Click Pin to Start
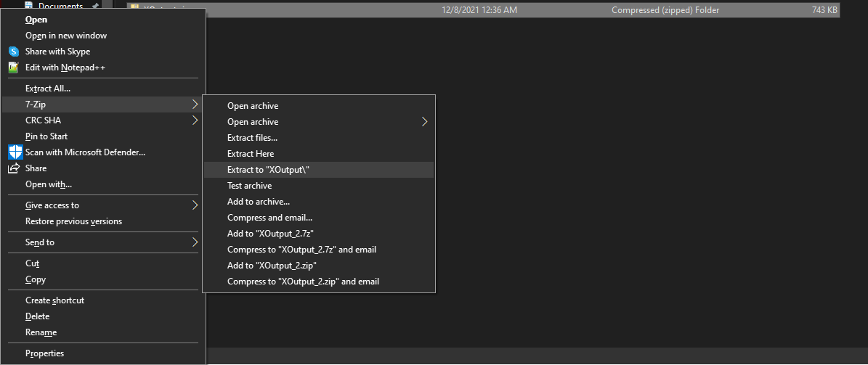This screenshot has width=868, height=365. (x=46, y=136)
